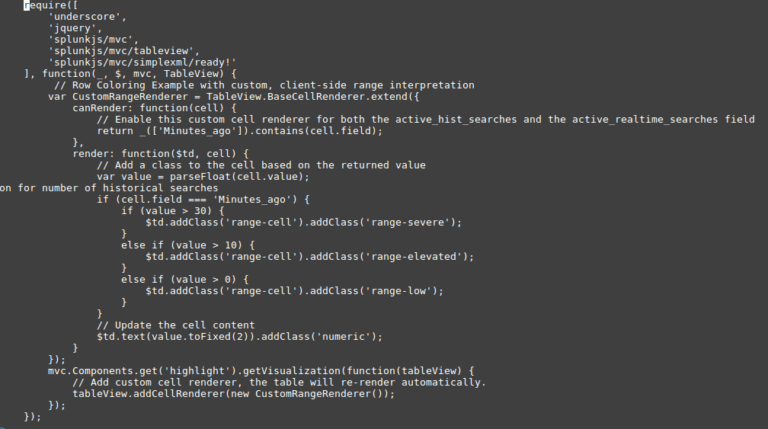
Task: Click the return keyword in canRender
Action: [115, 130]
